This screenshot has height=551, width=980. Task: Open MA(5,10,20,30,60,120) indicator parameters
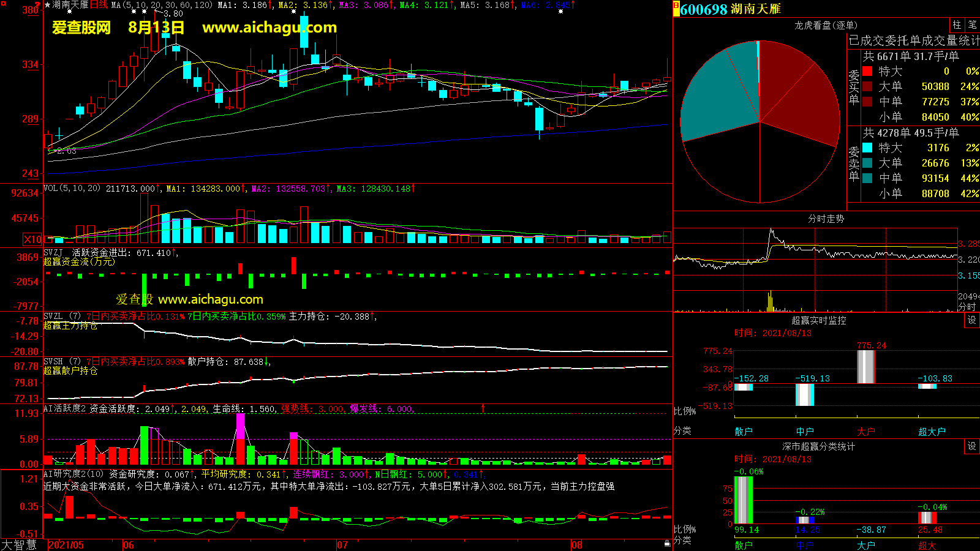[162, 5]
